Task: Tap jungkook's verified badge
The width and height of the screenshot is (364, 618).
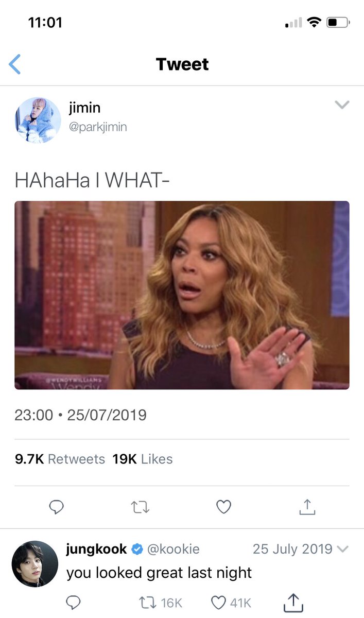Action: click(137, 550)
